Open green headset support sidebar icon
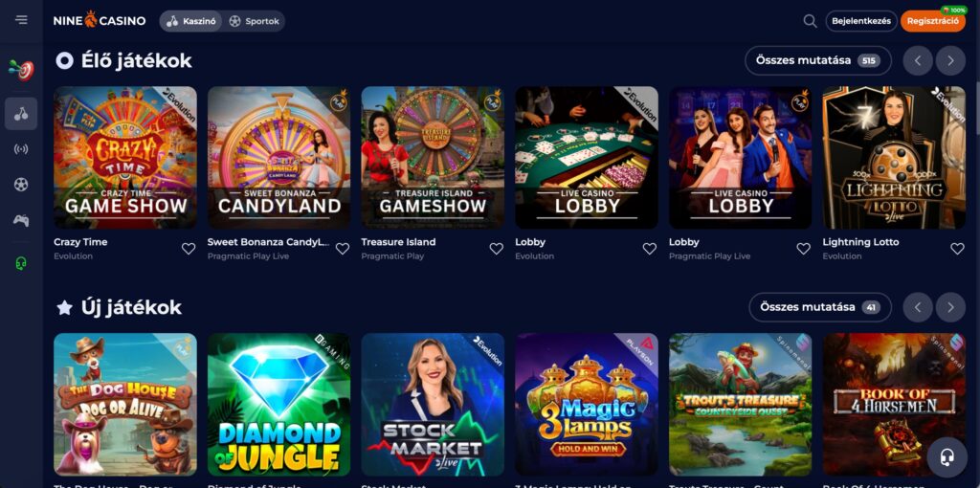The height and width of the screenshot is (488, 980). (x=21, y=264)
